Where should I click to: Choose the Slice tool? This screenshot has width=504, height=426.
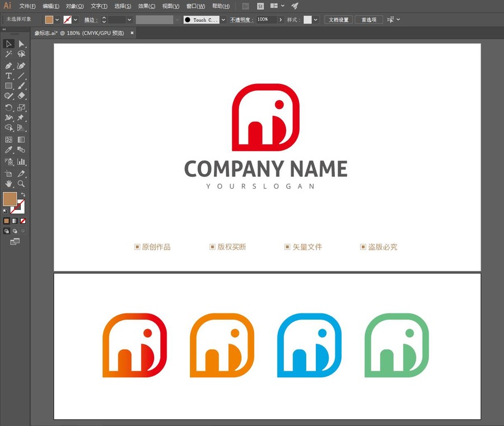pyautogui.click(x=21, y=174)
